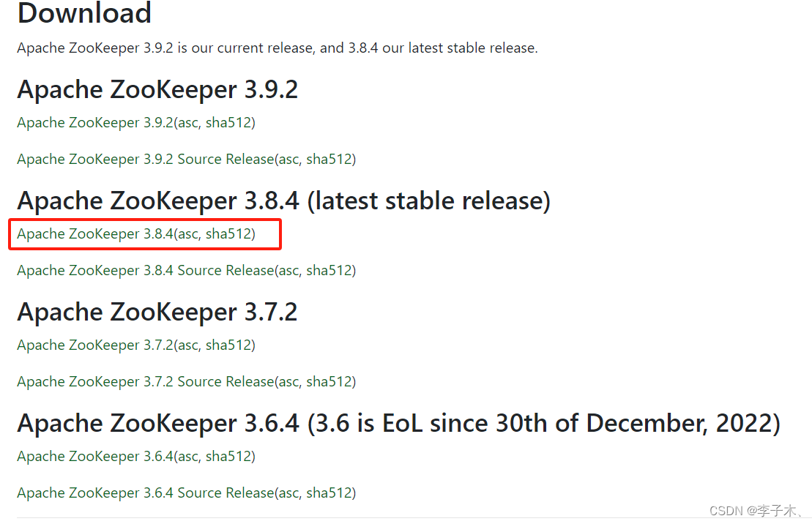
Task: Open sha512 for 3.6.4 Source Release
Action: point(329,493)
